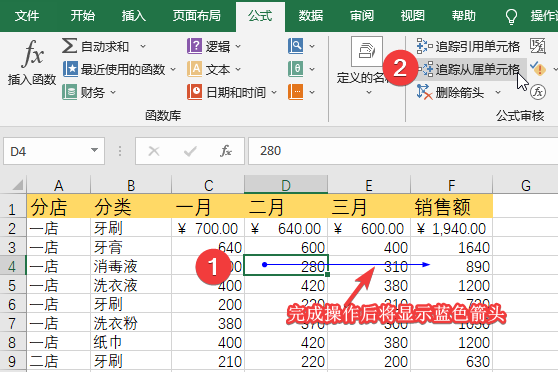Expand the Defined Names chevron
Image resolution: width=558 pixels, height=372 pixels.
tap(369, 93)
